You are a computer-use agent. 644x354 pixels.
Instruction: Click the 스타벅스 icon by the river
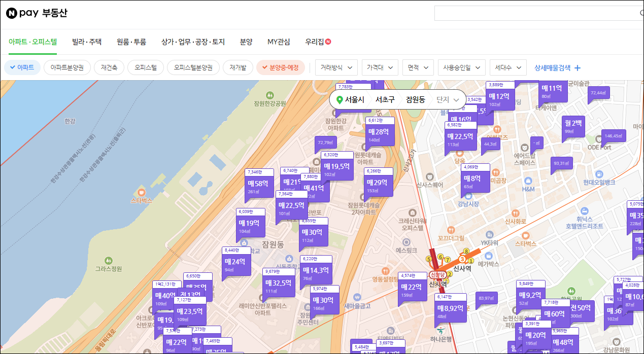142,193
